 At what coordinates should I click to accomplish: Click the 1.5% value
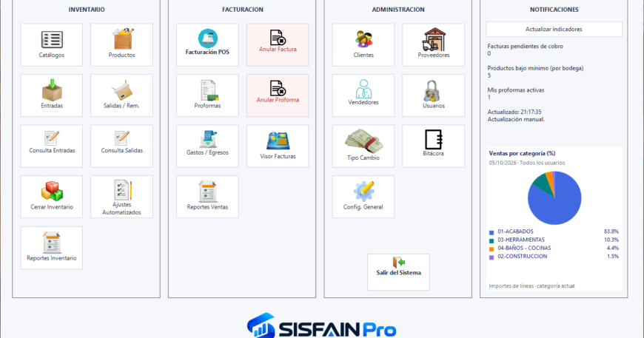pos(612,256)
